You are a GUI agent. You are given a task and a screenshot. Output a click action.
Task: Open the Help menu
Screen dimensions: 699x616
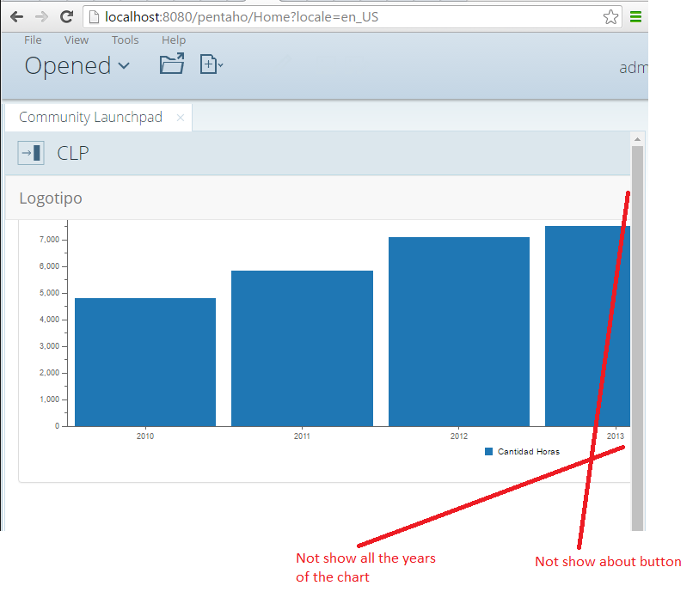[x=174, y=40]
